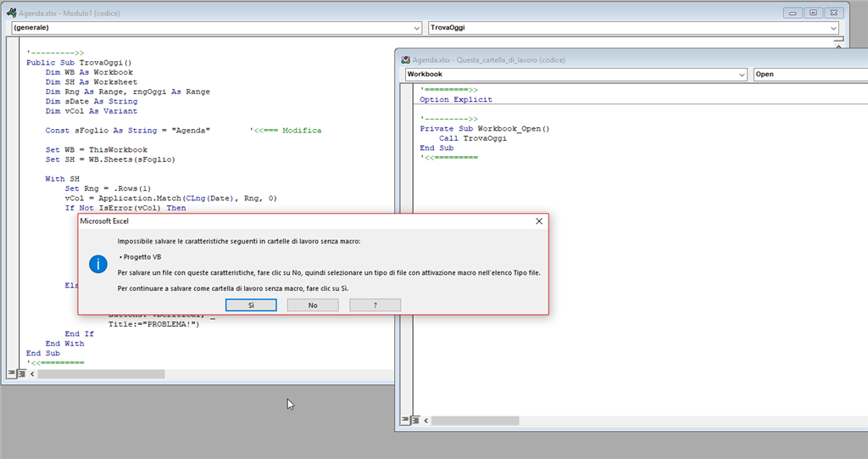Viewport: 868px width, 459px height.
Task: Click the line 'Public Sub TrovaOggi()'
Action: (79, 63)
